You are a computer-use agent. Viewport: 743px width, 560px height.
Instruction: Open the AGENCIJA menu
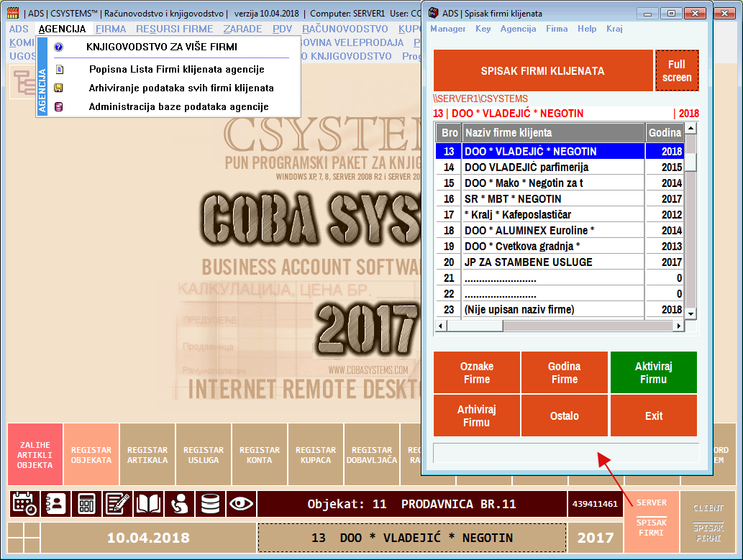tap(62, 29)
